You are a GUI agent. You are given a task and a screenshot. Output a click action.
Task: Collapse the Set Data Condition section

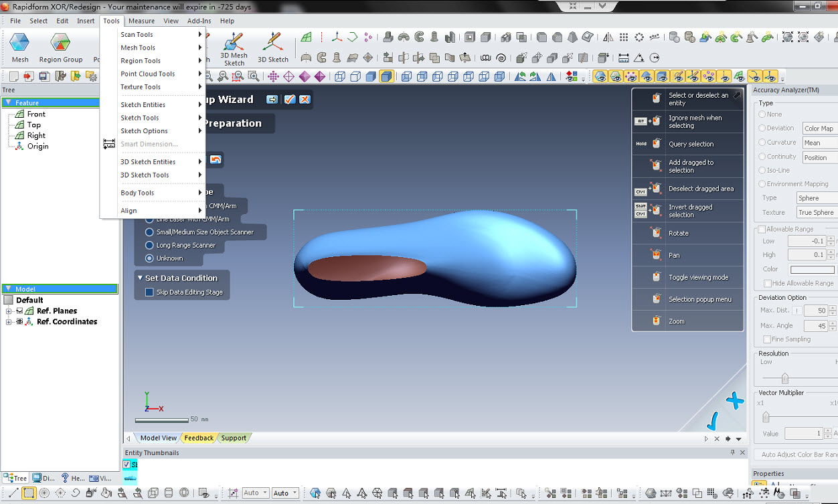(140, 278)
